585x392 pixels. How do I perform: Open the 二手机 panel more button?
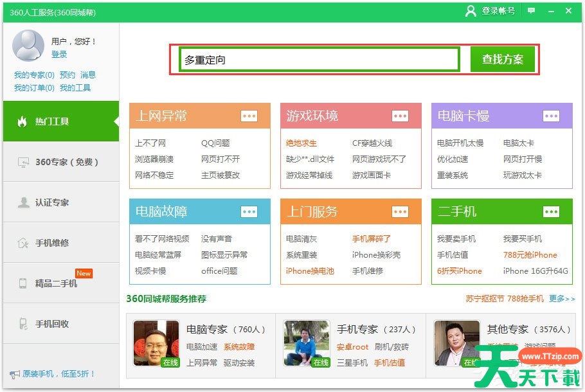click(551, 211)
